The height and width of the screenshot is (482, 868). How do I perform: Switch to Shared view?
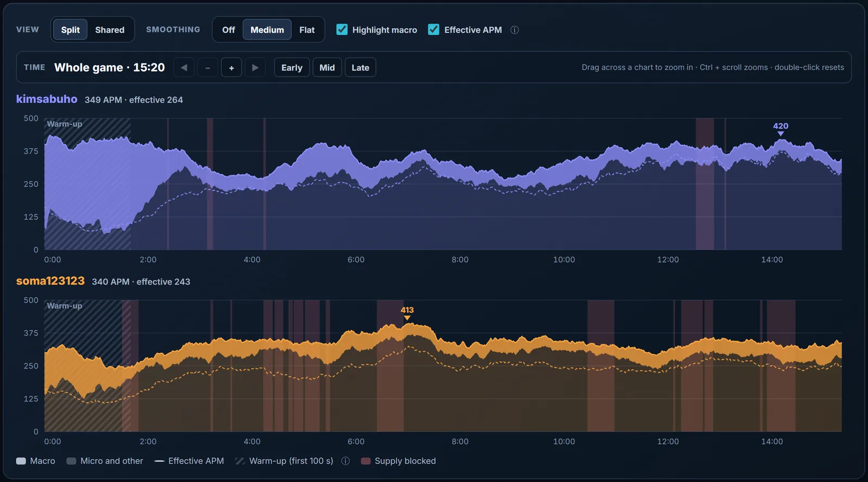[x=110, y=30]
